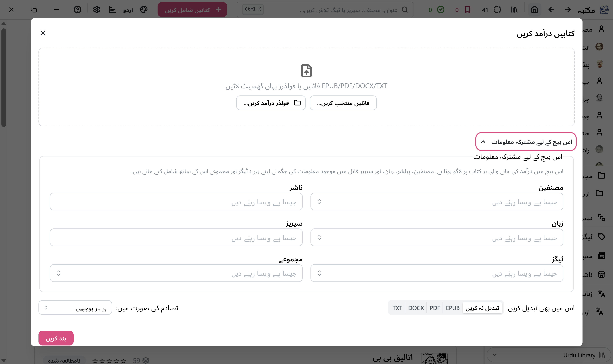Open the مصنفین combo box
This screenshot has height=364, width=613.
click(437, 202)
